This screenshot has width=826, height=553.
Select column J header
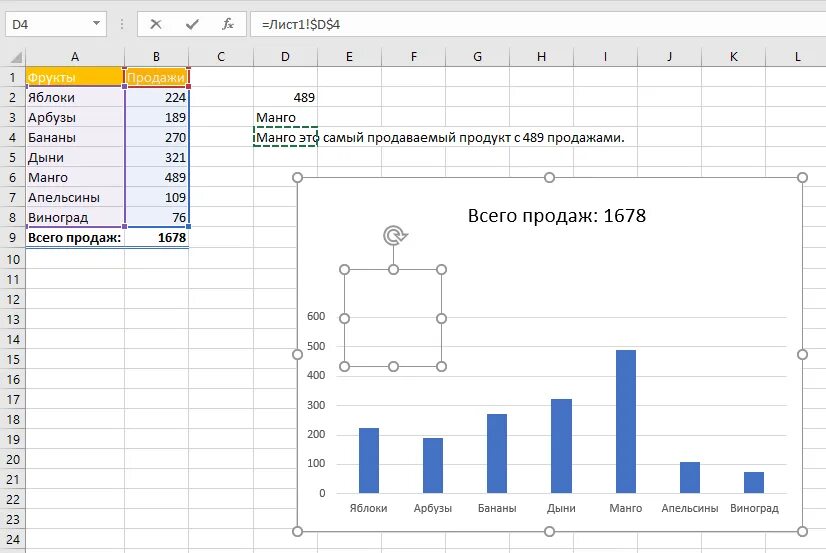click(x=670, y=56)
